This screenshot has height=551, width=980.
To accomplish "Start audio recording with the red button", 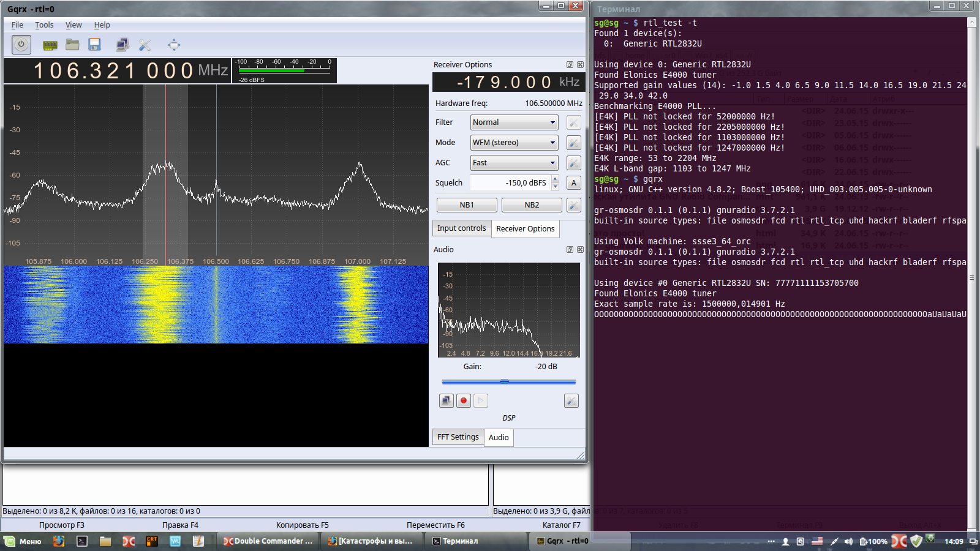I will pyautogui.click(x=464, y=400).
